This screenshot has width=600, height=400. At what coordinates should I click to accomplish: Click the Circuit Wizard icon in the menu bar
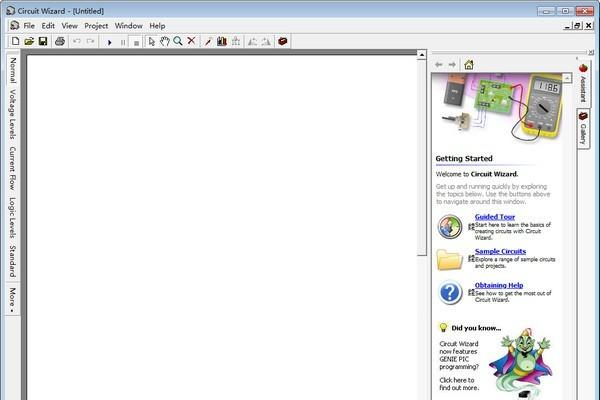pyautogui.click(x=15, y=26)
